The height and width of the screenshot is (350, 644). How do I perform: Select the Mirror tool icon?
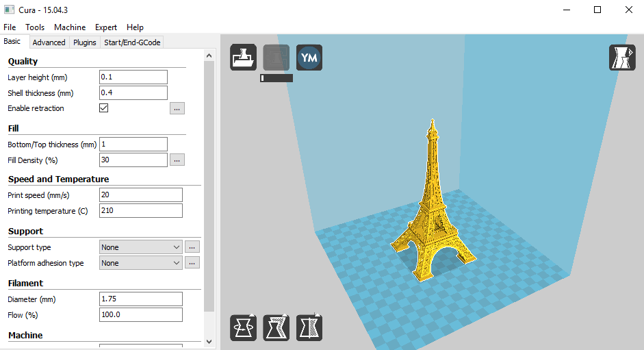click(x=309, y=328)
